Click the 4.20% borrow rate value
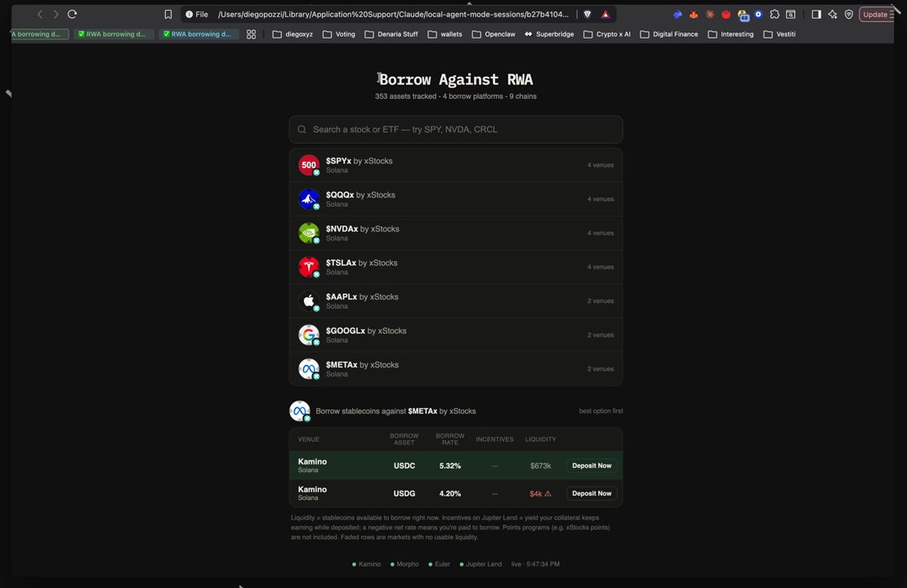 click(x=450, y=494)
